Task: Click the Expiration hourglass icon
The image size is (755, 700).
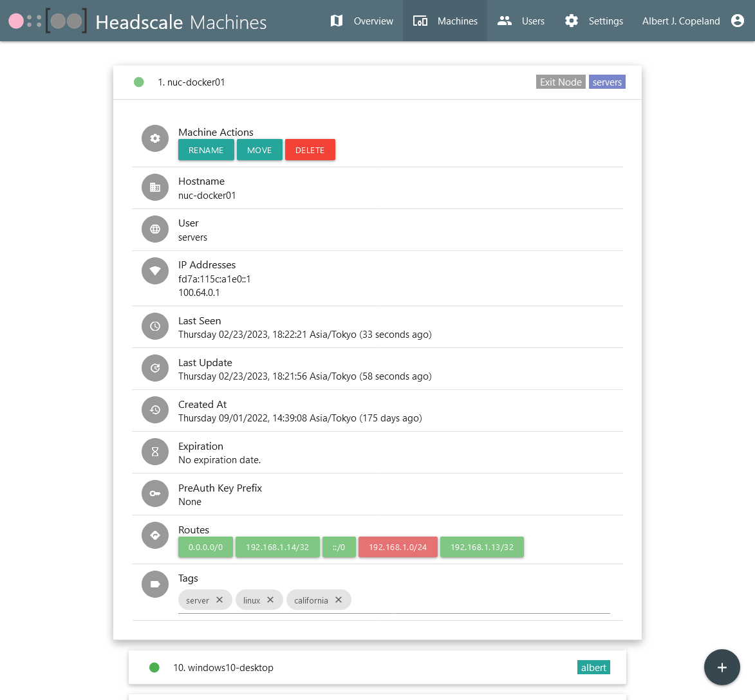Action: (x=155, y=452)
